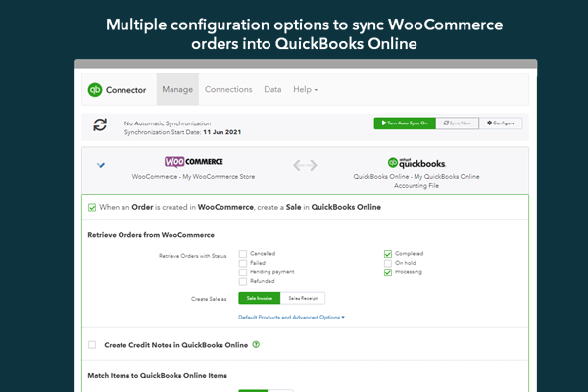This screenshot has width=588, height=392.
Task: Open the Data tab
Action: coord(272,89)
